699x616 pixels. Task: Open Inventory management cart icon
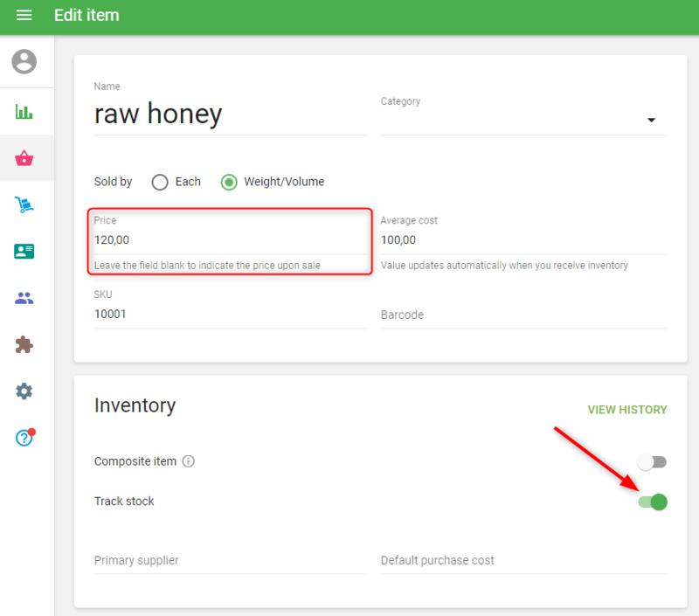(24, 205)
